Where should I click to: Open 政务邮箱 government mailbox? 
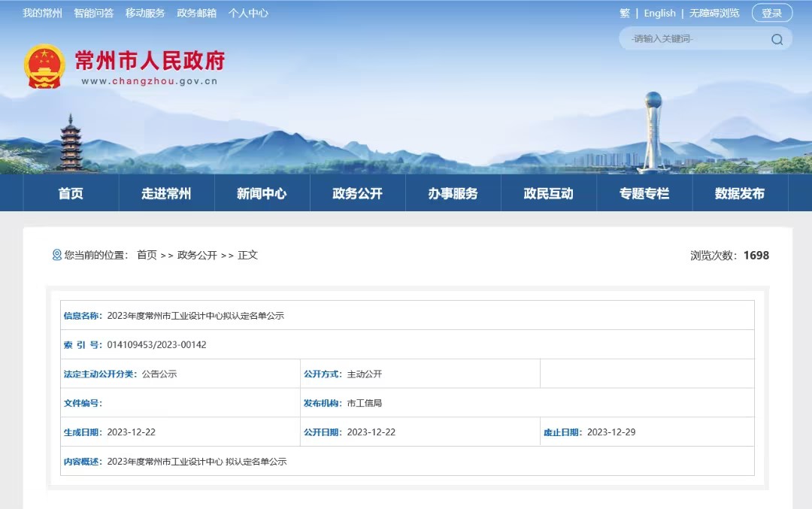(x=196, y=13)
